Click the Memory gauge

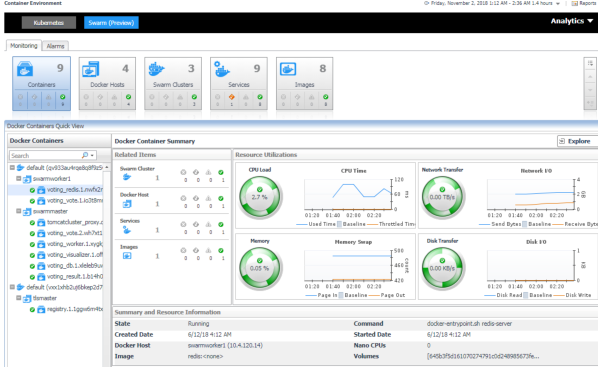point(260,268)
